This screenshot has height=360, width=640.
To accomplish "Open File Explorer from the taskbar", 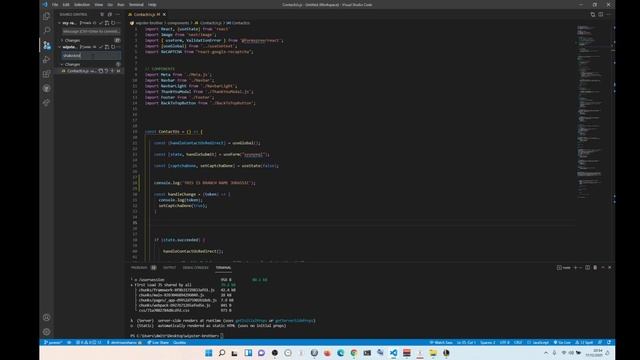I will (x=433, y=353).
